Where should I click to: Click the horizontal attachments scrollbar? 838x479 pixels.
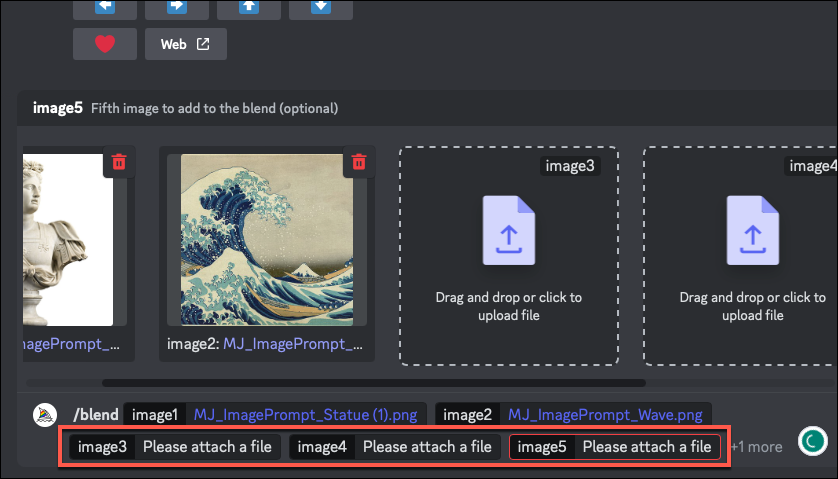point(374,383)
